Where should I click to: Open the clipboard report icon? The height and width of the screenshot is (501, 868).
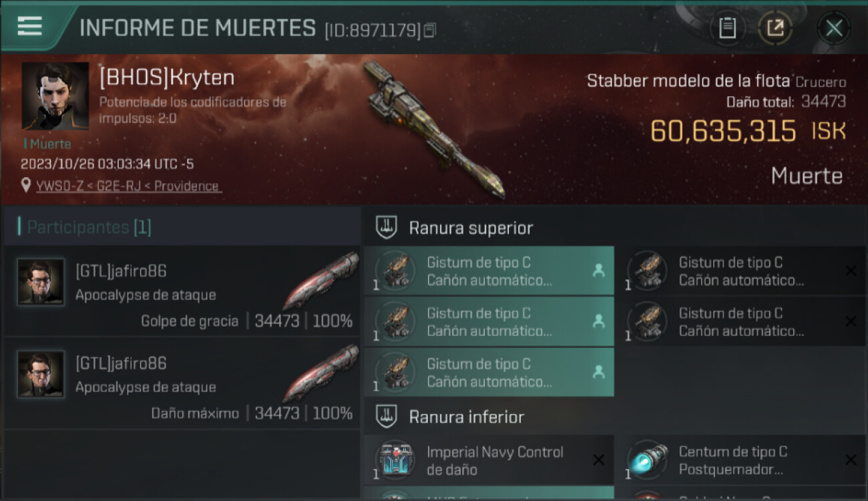pyautogui.click(x=727, y=28)
